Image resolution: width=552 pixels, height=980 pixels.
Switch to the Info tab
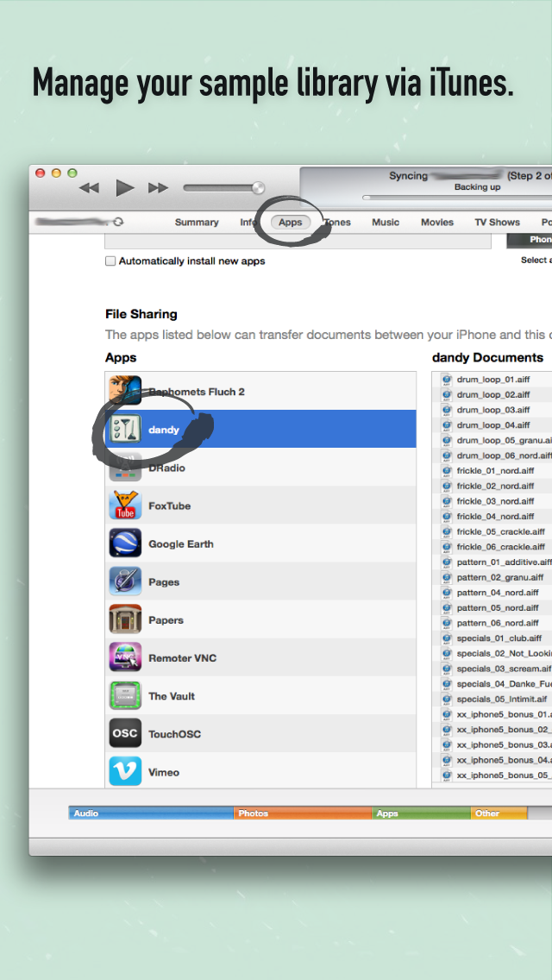tap(248, 222)
